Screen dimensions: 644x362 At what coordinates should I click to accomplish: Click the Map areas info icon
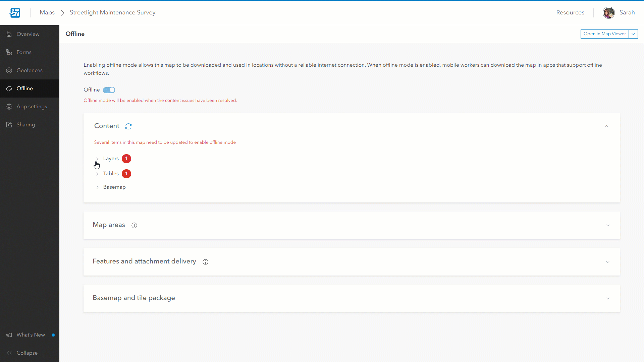click(134, 225)
